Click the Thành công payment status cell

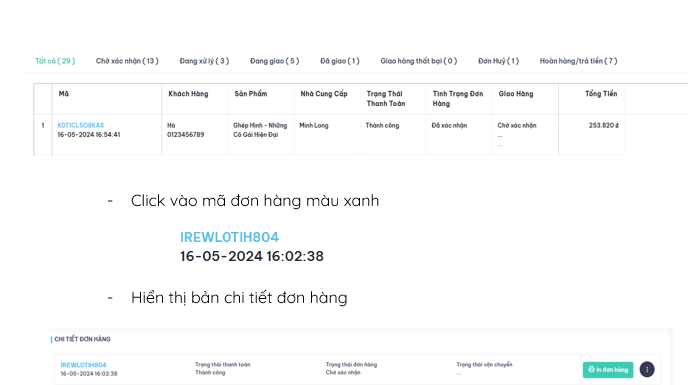(x=382, y=125)
